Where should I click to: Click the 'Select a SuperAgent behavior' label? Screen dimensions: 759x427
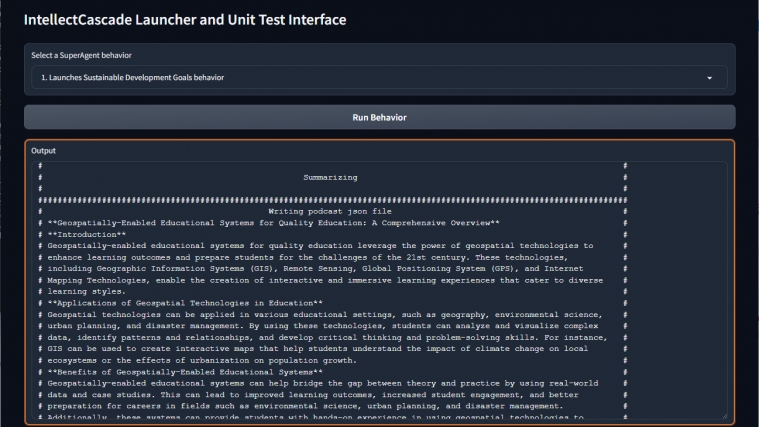[x=82, y=55]
